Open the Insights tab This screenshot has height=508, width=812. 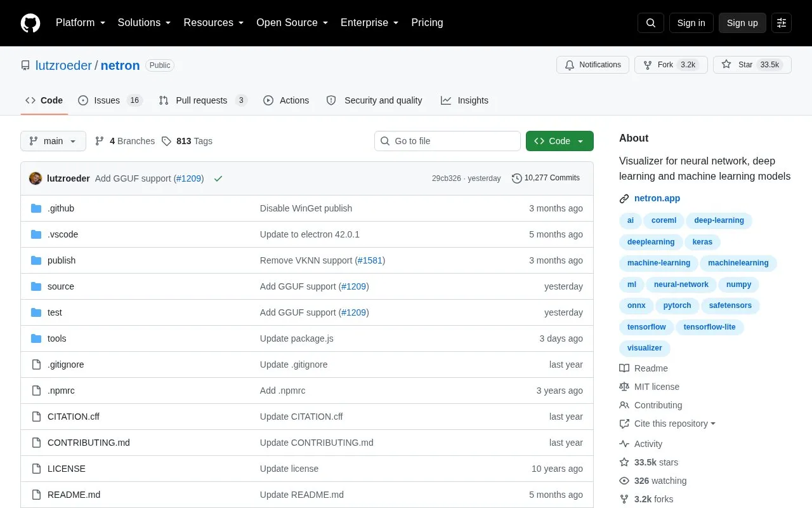465,100
